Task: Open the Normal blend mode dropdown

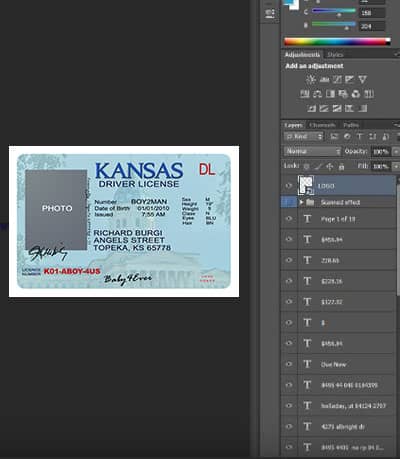Action: point(312,151)
